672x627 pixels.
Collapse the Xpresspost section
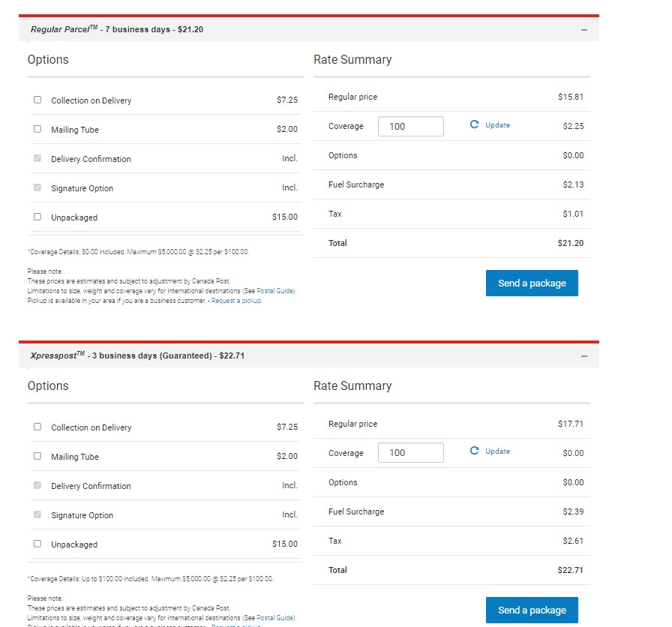584,355
